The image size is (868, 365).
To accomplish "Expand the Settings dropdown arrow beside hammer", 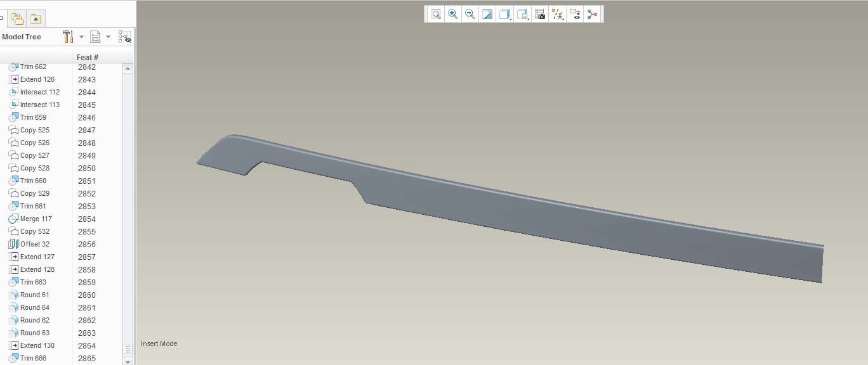I will pyautogui.click(x=81, y=37).
